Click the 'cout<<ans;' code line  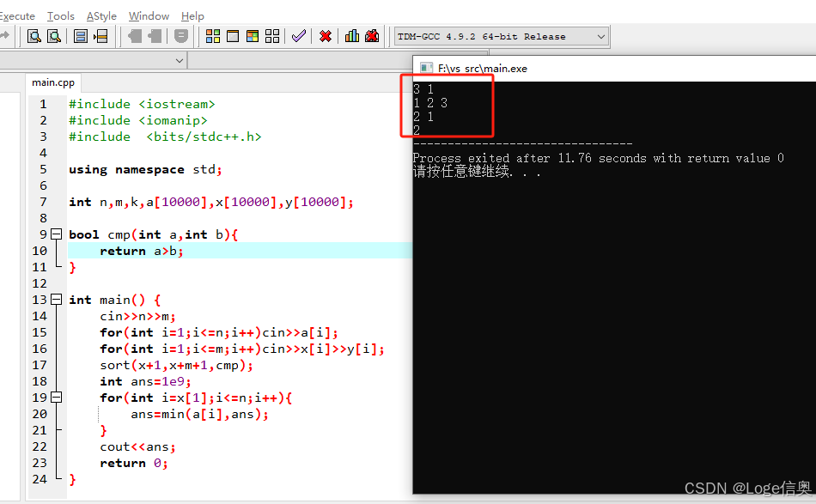pos(138,446)
